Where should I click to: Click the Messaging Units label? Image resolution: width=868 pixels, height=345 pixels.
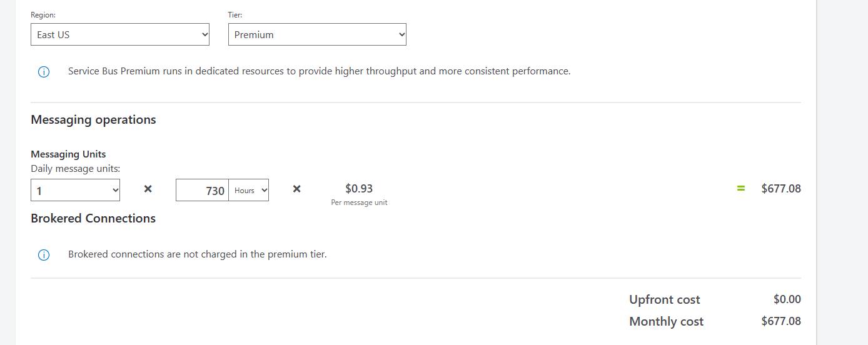pyautogui.click(x=68, y=154)
